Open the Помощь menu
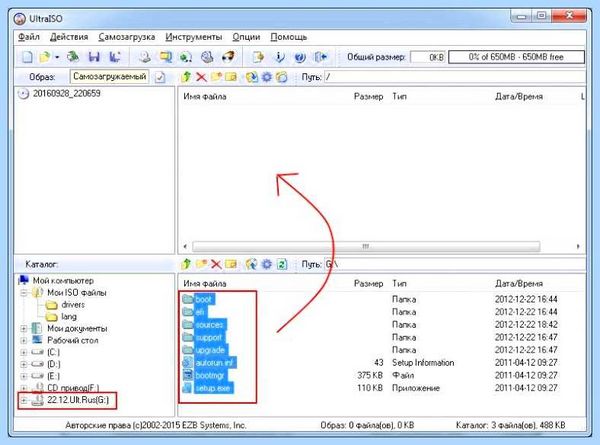Image resolution: width=600 pixels, height=445 pixels. tap(289, 37)
